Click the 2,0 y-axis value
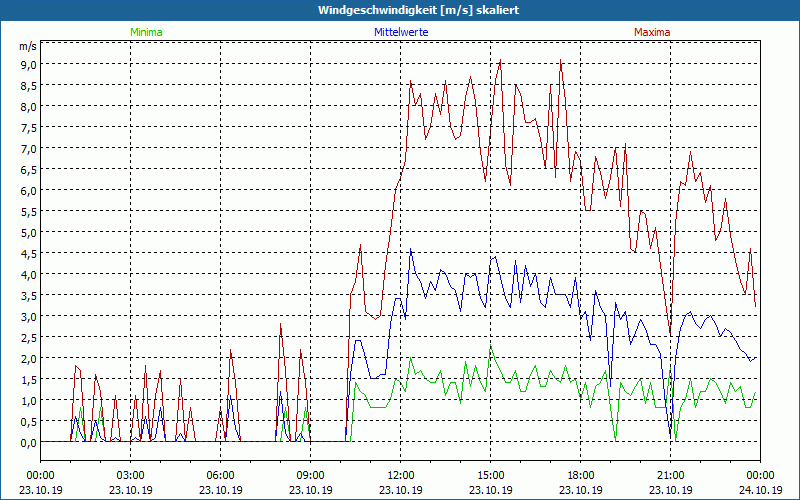The height and width of the screenshot is (500, 800). (28, 358)
